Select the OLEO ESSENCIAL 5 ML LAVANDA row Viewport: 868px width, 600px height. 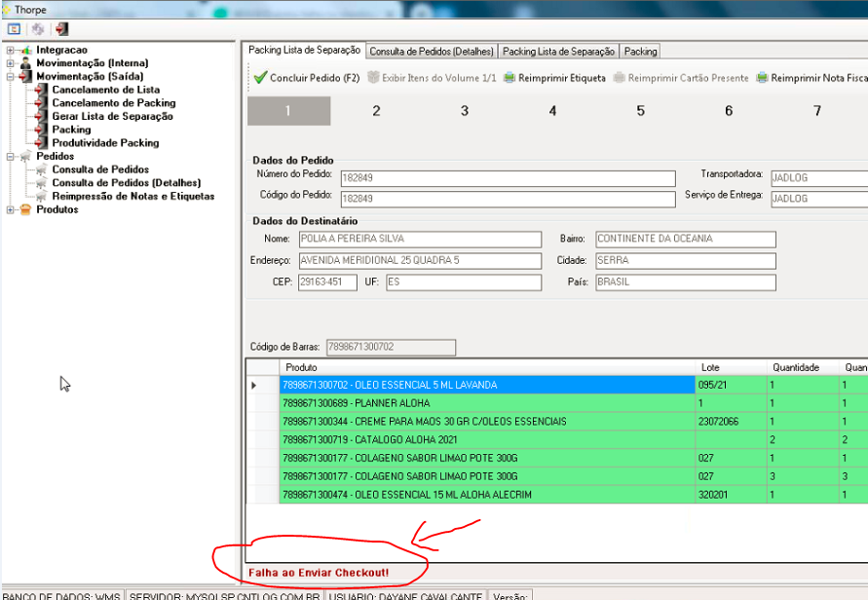(x=556, y=385)
